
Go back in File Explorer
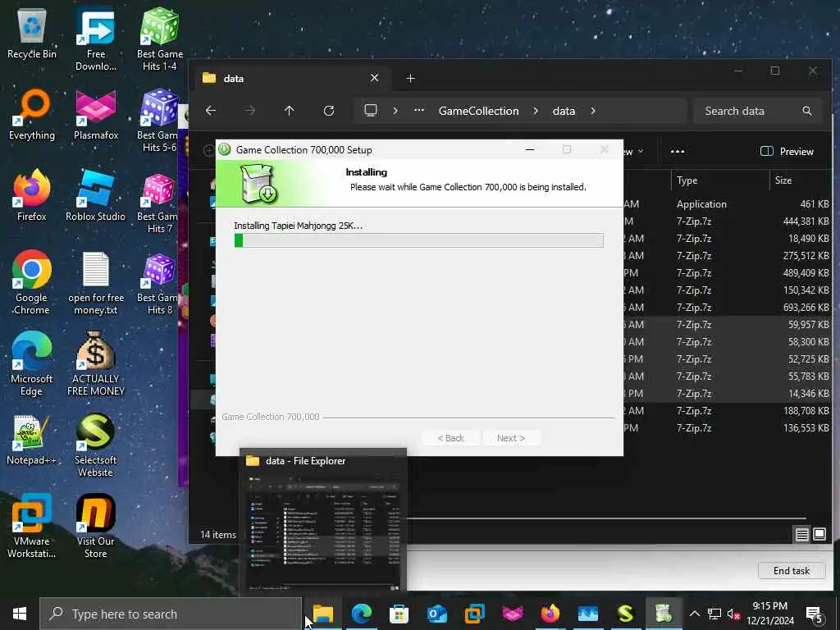pos(211,111)
